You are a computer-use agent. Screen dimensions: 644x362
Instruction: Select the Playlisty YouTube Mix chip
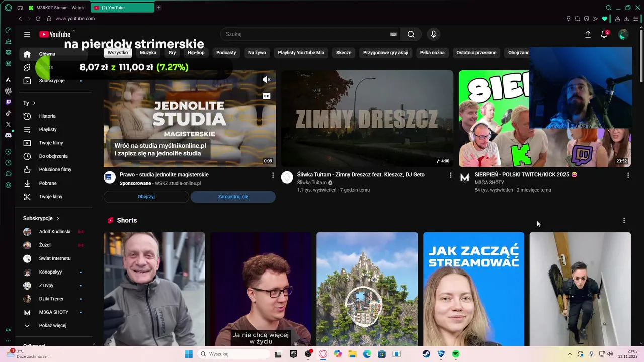point(301,53)
